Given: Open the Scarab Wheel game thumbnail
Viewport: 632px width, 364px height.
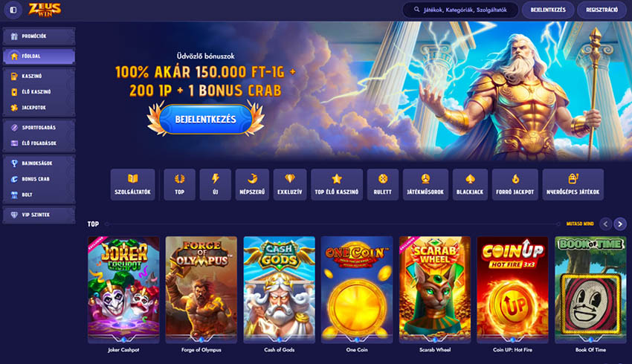Looking at the screenshot, I should click(x=434, y=289).
